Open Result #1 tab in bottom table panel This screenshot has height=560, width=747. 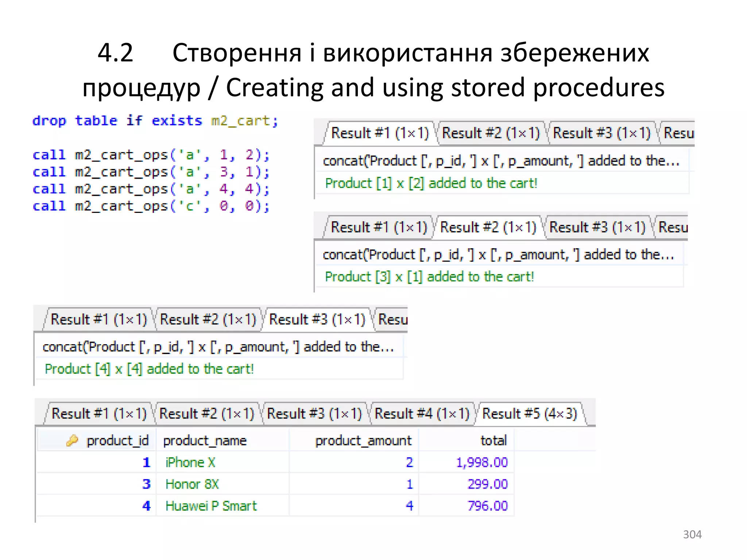(98, 414)
